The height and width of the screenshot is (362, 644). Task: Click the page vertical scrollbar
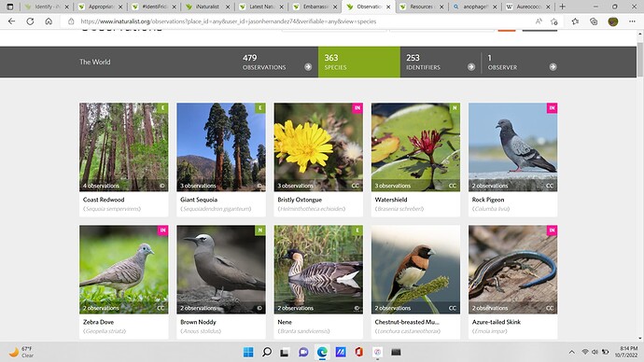[x=640, y=56]
